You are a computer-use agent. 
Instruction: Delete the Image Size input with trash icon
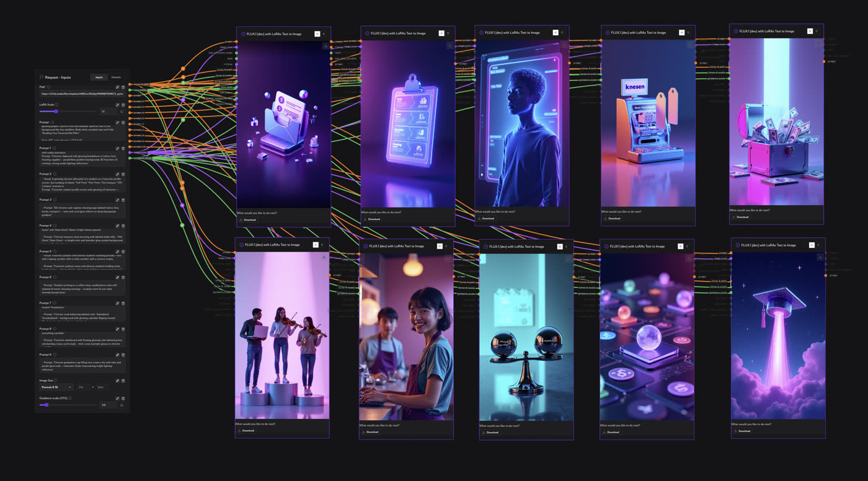click(x=123, y=381)
